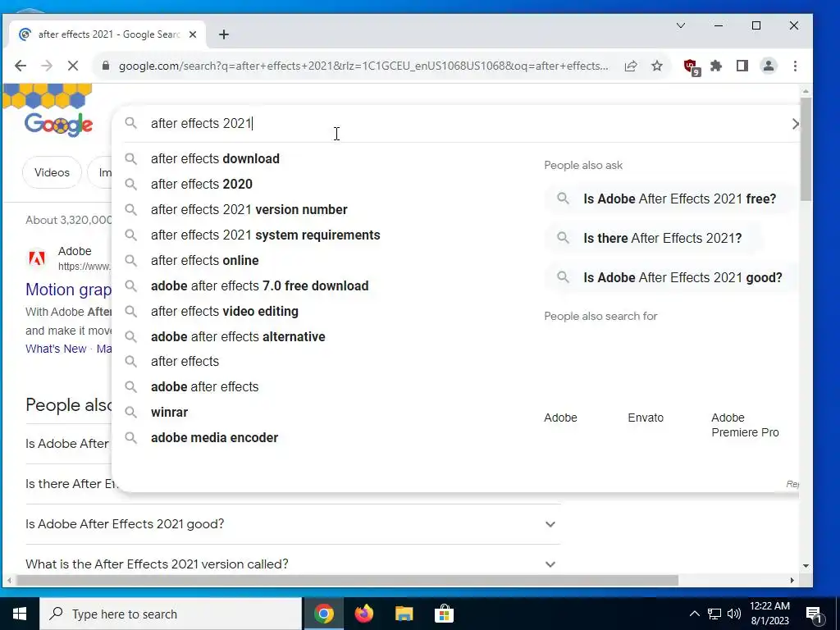Click the magnifier icon in search box
The image size is (840, 630).
[x=130, y=123]
